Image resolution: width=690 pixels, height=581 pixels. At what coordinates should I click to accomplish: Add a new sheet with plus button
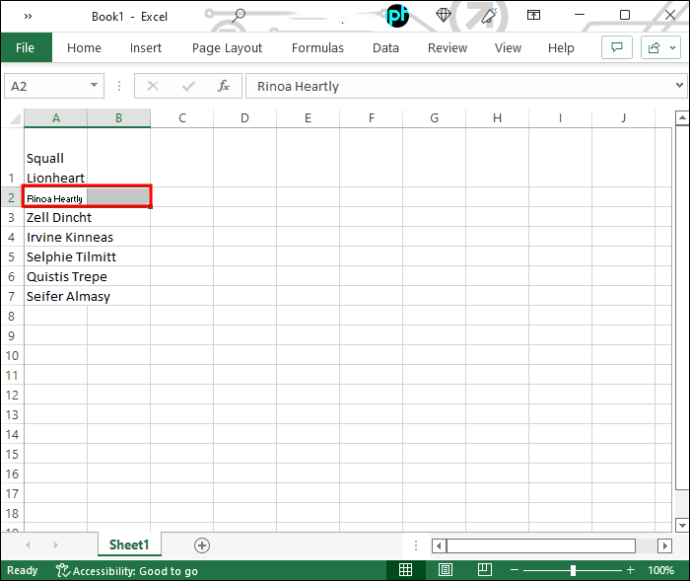click(x=202, y=545)
